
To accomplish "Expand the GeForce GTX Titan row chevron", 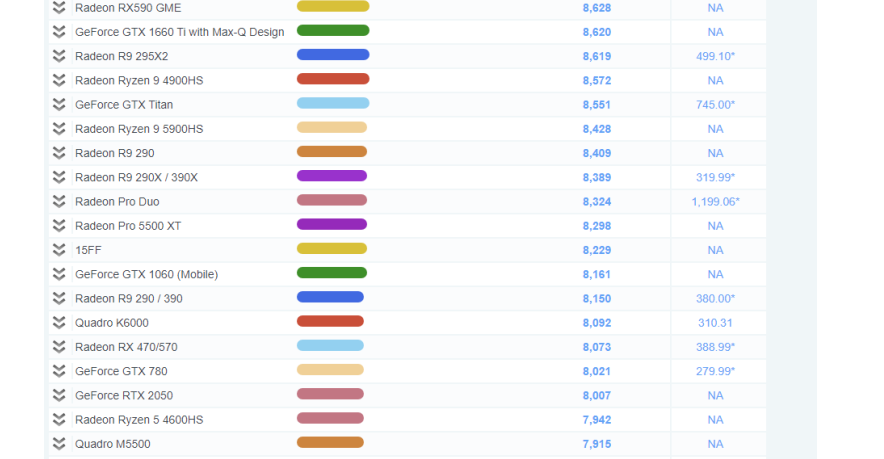I will click(59, 104).
